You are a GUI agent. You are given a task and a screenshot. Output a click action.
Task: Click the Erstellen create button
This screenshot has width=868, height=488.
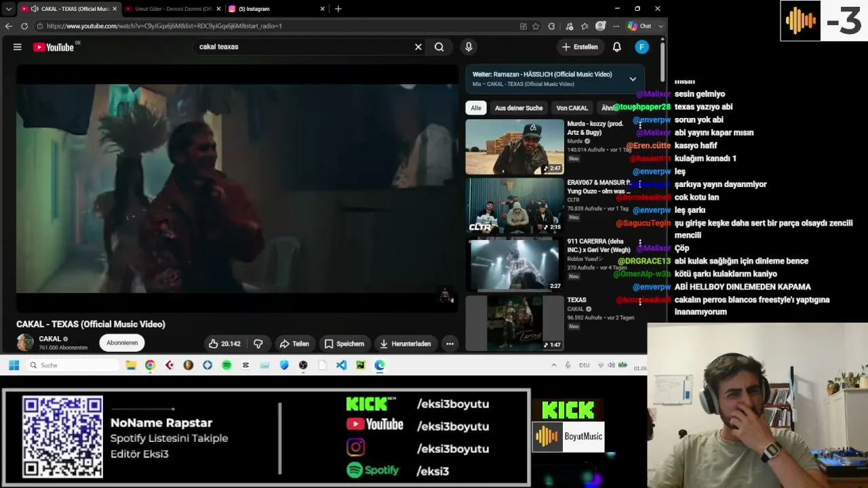[x=580, y=47]
